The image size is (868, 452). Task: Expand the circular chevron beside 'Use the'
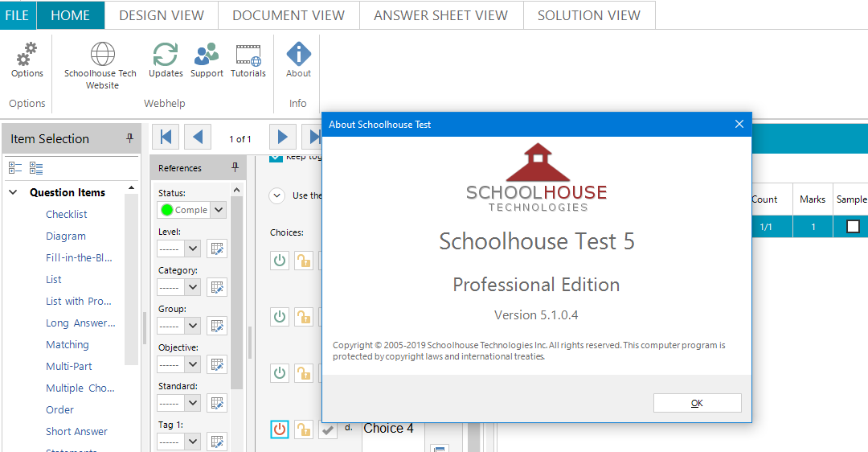pyautogui.click(x=276, y=195)
